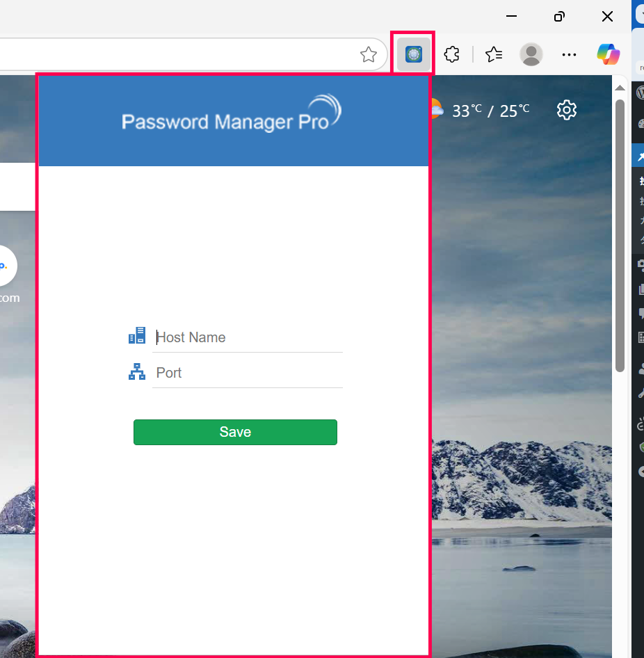Image resolution: width=644 pixels, height=658 pixels.
Task: Open page settings gear icon
Action: (x=566, y=110)
